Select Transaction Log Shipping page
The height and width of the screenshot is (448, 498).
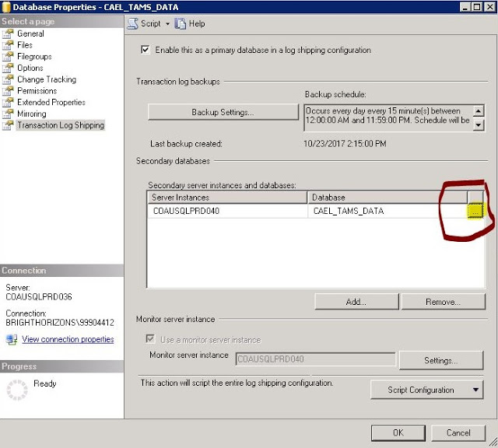coord(61,125)
